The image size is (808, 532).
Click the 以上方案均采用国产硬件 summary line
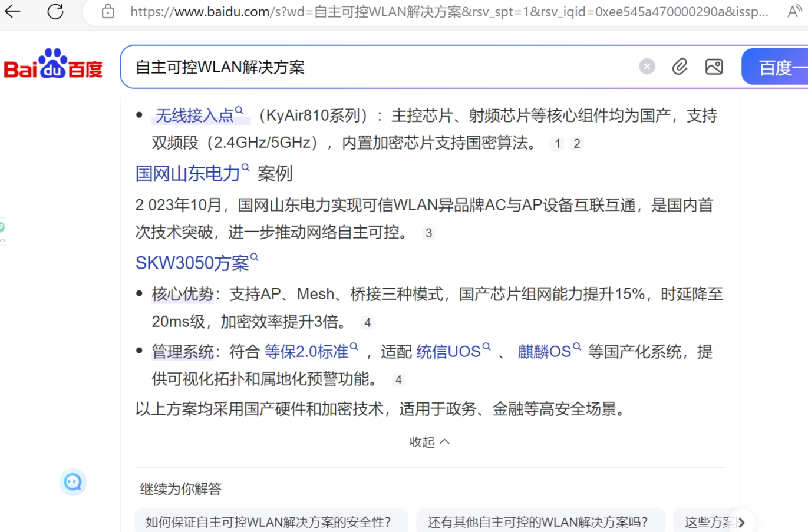tap(381, 408)
